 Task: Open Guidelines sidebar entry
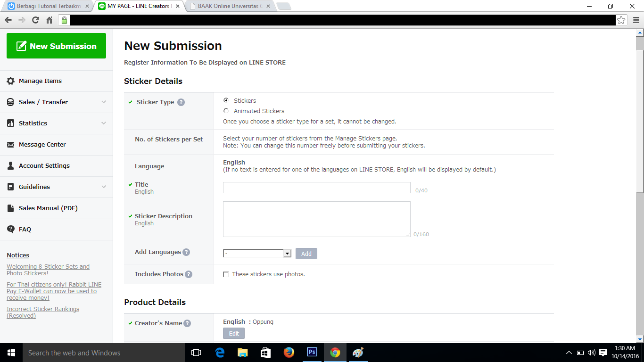point(34,187)
